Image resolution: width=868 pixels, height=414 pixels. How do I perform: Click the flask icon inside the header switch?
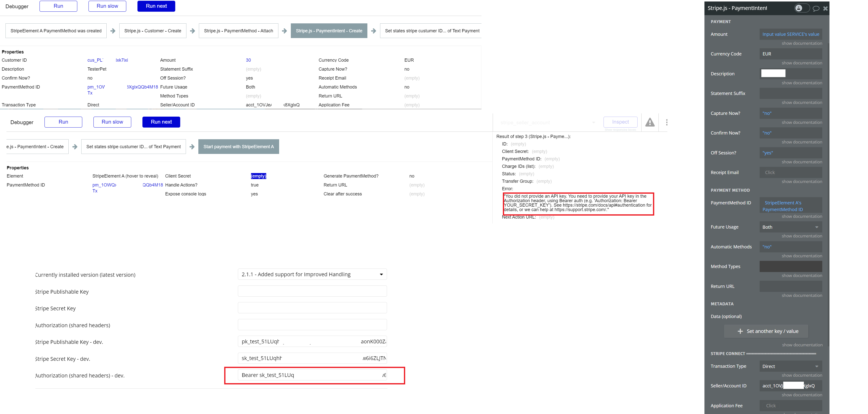pyautogui.click(x=799, y=8)
